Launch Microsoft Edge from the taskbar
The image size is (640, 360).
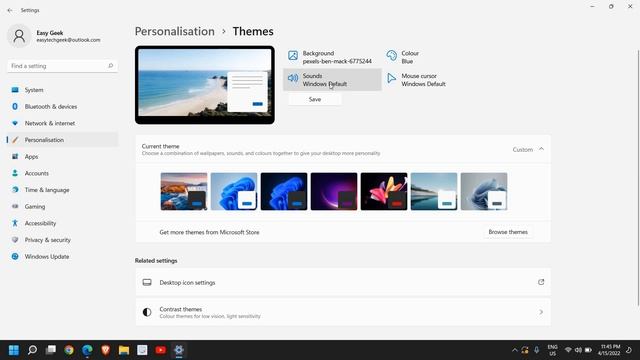pos(87,350)
